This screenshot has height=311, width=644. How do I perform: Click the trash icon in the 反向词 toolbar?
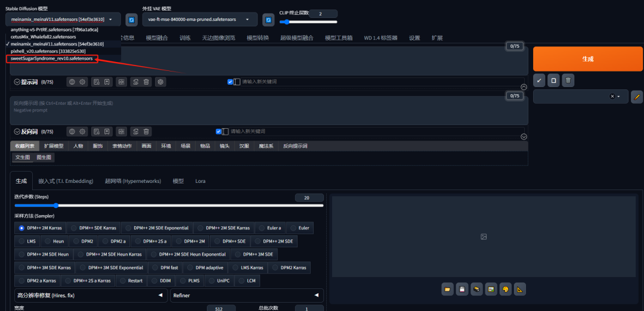pos(146,131)
